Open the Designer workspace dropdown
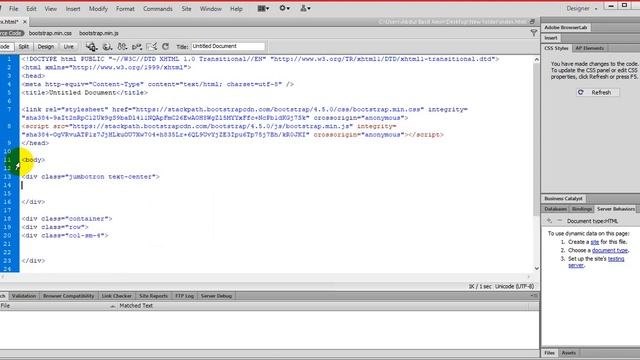This screenshot has width=640, height=360. (581, 8)
